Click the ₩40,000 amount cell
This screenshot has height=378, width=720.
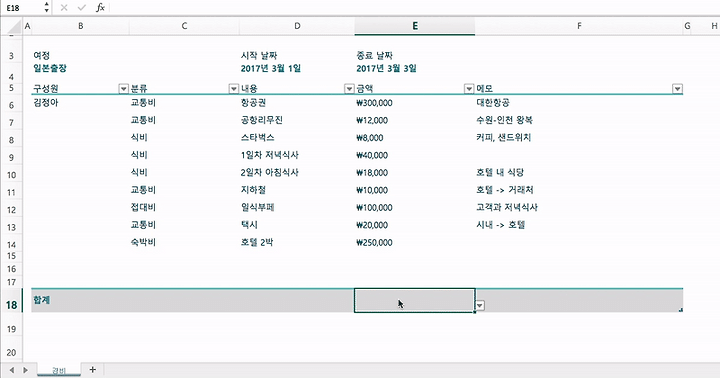(372, 156)
